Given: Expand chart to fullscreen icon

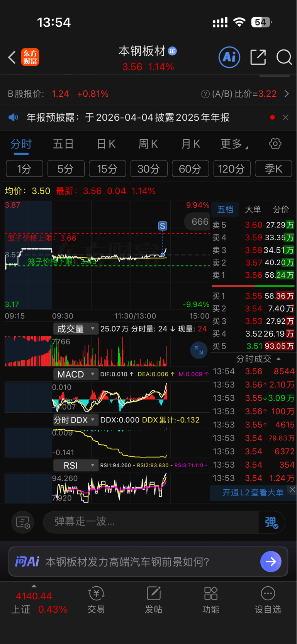Looking at the screenshot, I should 199,350.
